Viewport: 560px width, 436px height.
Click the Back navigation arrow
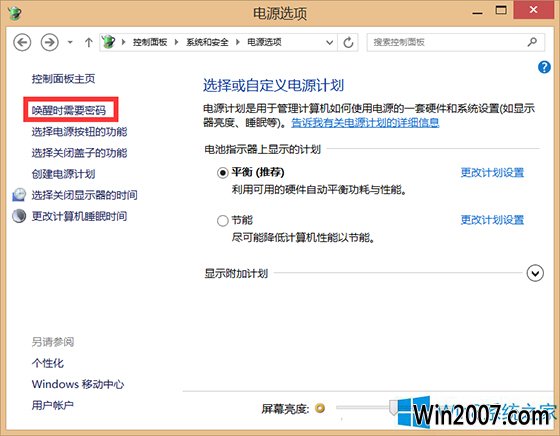[x=22, y=42]
